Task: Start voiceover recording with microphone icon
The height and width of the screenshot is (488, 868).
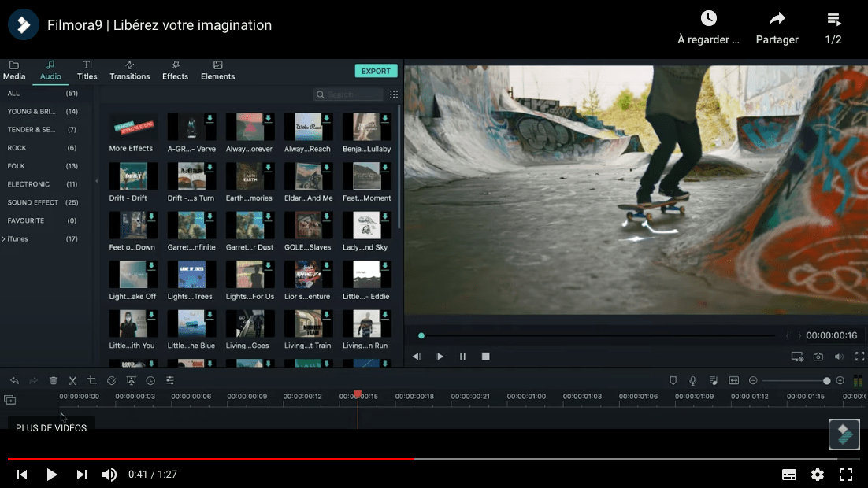Action: point(692,381)
